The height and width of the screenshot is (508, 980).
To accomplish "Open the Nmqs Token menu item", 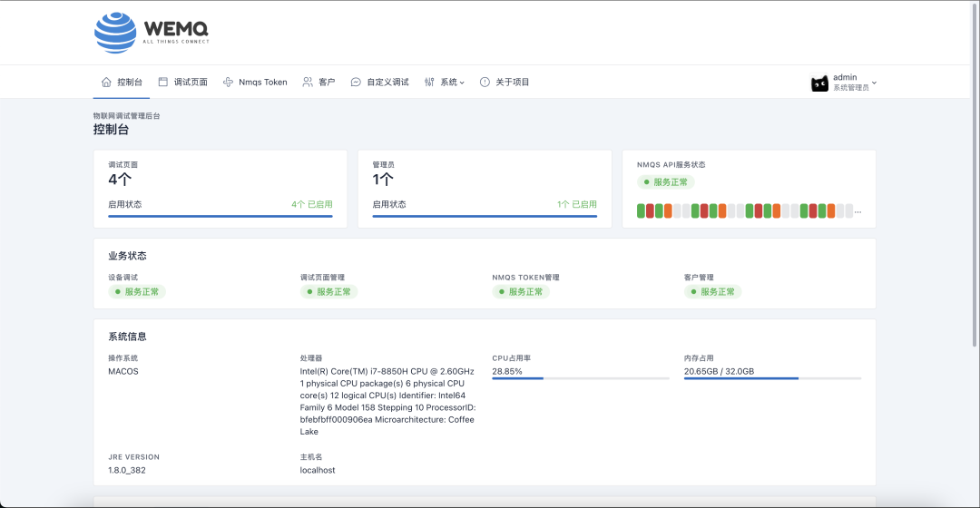I will pos(255,82).
